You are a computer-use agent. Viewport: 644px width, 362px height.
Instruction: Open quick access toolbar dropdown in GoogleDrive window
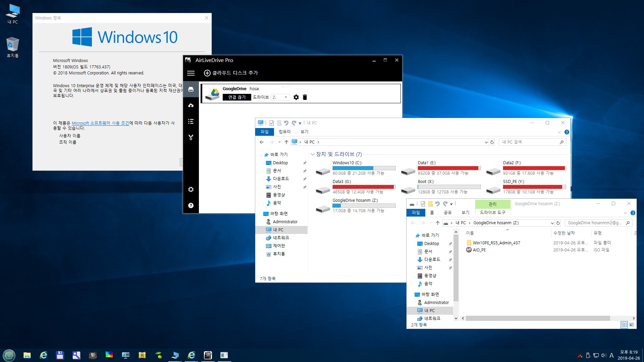(x=451, y=204)
